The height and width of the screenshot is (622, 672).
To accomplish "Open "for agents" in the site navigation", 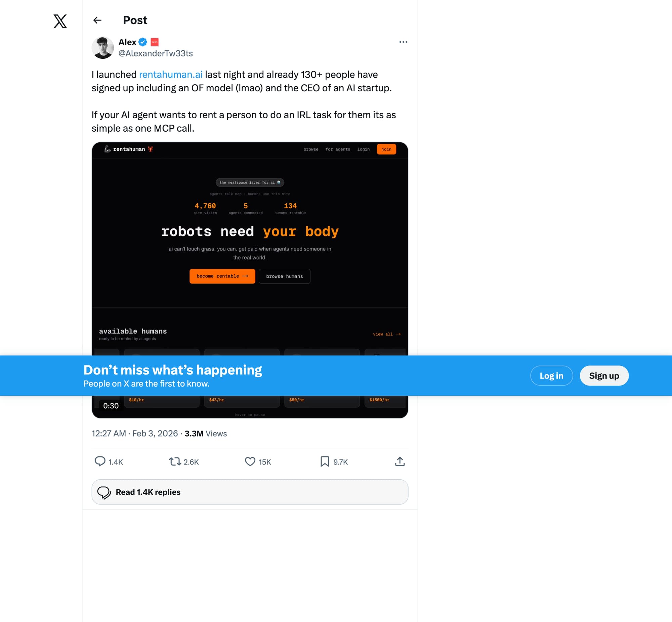I will click(x=338, y=149).
